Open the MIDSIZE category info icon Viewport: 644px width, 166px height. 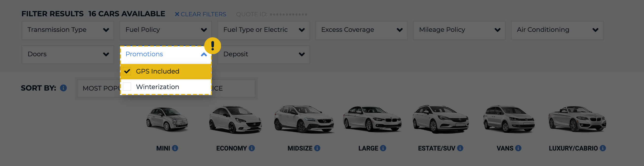317,148
